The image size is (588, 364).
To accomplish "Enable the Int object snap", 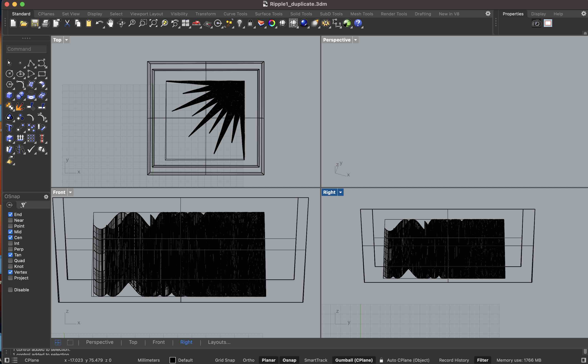I will (x=10, y=243).
